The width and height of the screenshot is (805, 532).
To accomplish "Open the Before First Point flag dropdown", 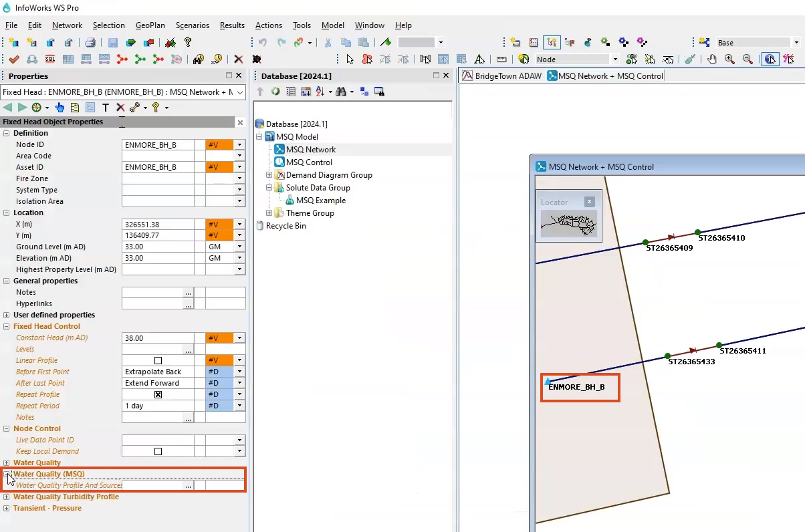I will click(239, 372).
